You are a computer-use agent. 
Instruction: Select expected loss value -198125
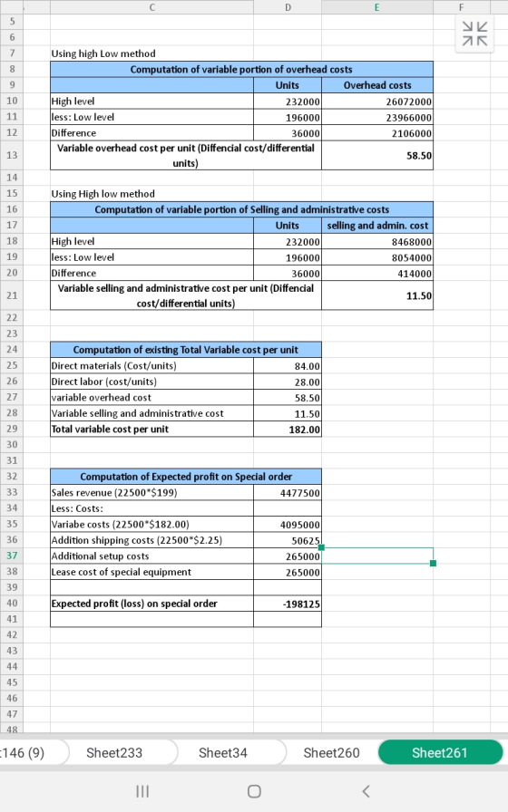(x=288, y=604)
